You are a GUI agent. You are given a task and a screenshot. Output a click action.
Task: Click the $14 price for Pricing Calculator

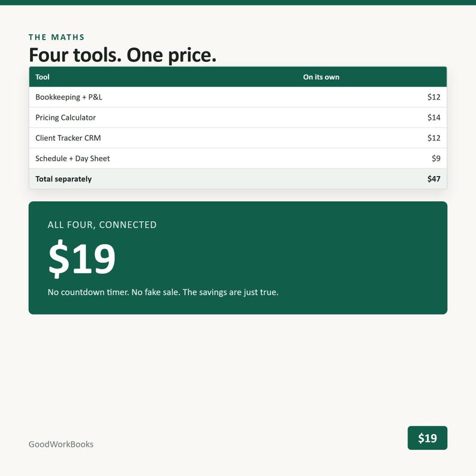click(434, 117)
